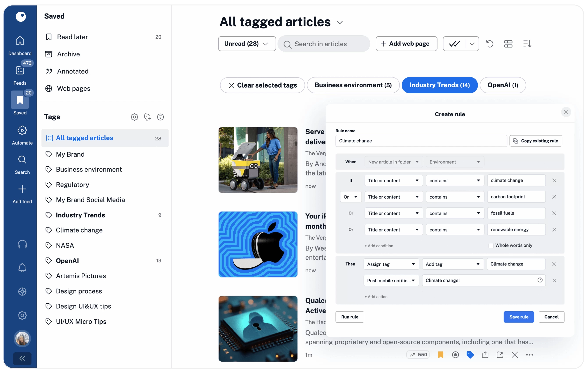The height and width of the screenshot is (373, 588).
Task: Click the Copy existing rule button
Action: pyautogui.click(x=536, y=141)
